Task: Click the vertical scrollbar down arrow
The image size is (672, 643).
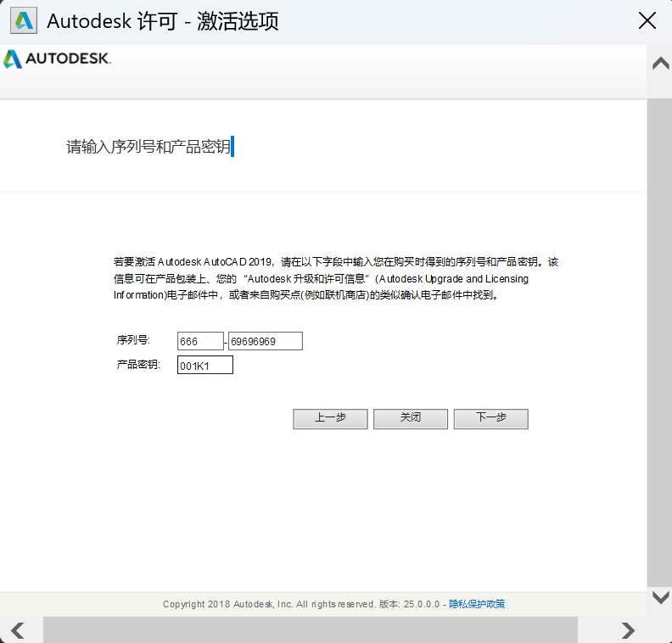Action: [x=660, y=596]
